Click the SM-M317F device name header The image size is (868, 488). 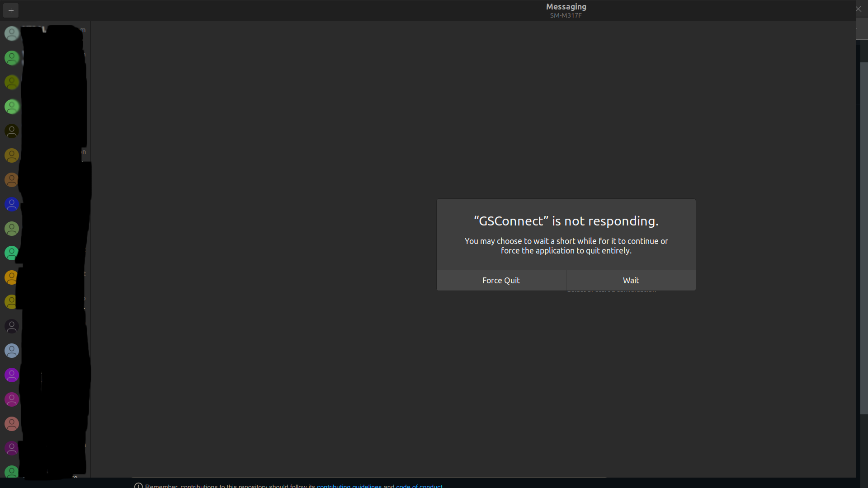coord(566,15)
